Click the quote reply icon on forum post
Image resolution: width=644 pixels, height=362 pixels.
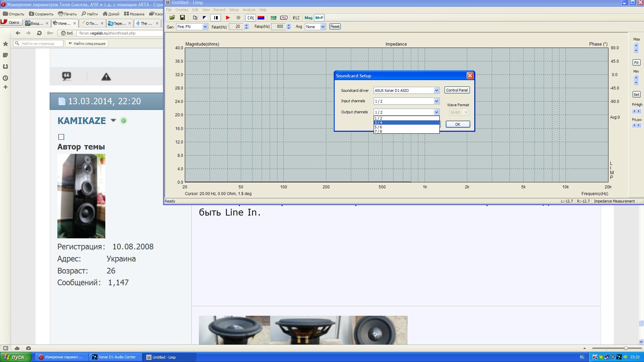point(67,76)
